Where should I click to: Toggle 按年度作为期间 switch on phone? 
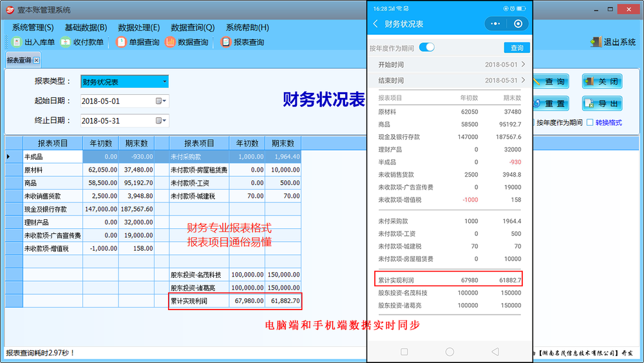427,47
